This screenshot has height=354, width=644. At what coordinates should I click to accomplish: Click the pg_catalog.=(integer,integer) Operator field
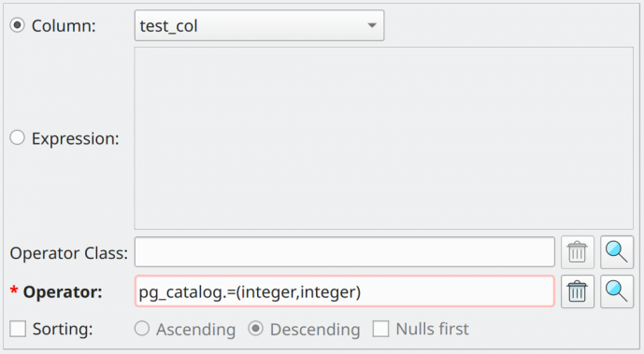tap(345, 291)
